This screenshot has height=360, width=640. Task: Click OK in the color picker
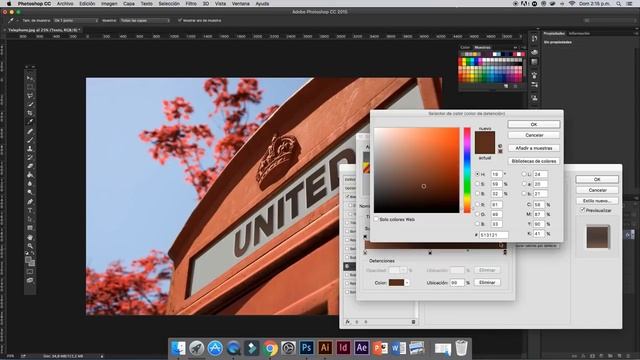(x=533, y=124)
